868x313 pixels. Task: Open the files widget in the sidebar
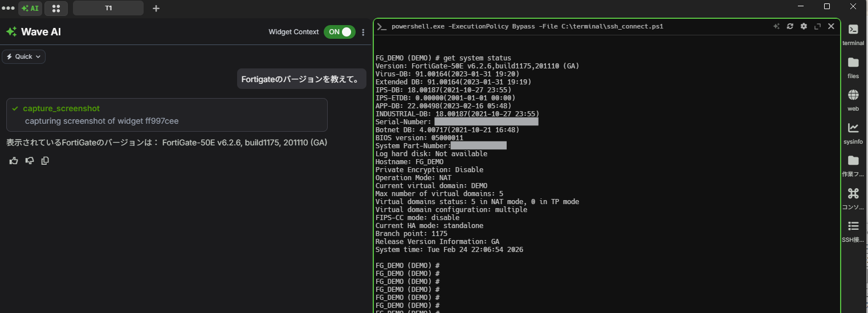[853, 66]
